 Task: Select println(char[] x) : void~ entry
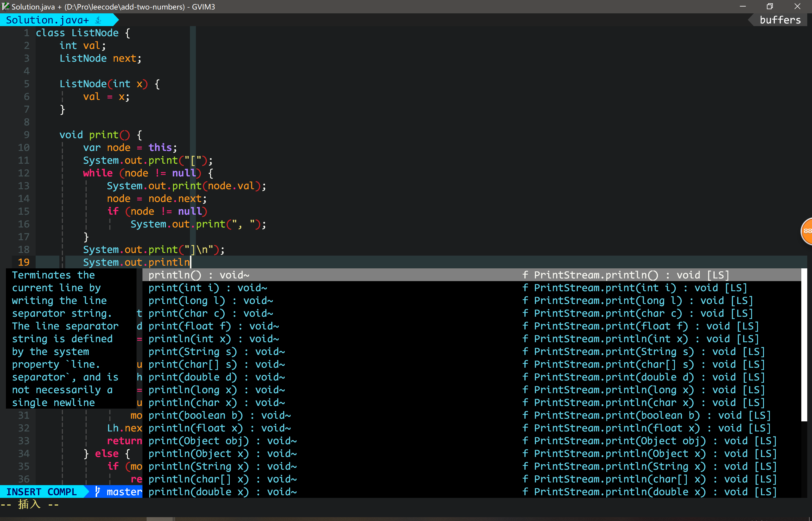click(x=472, y=479)
